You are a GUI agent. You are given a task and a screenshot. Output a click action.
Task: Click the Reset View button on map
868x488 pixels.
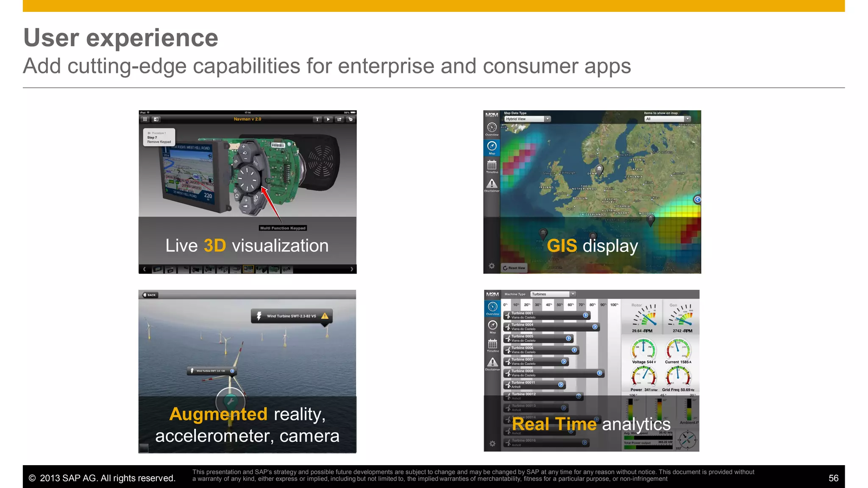click(x=514, y=268)
